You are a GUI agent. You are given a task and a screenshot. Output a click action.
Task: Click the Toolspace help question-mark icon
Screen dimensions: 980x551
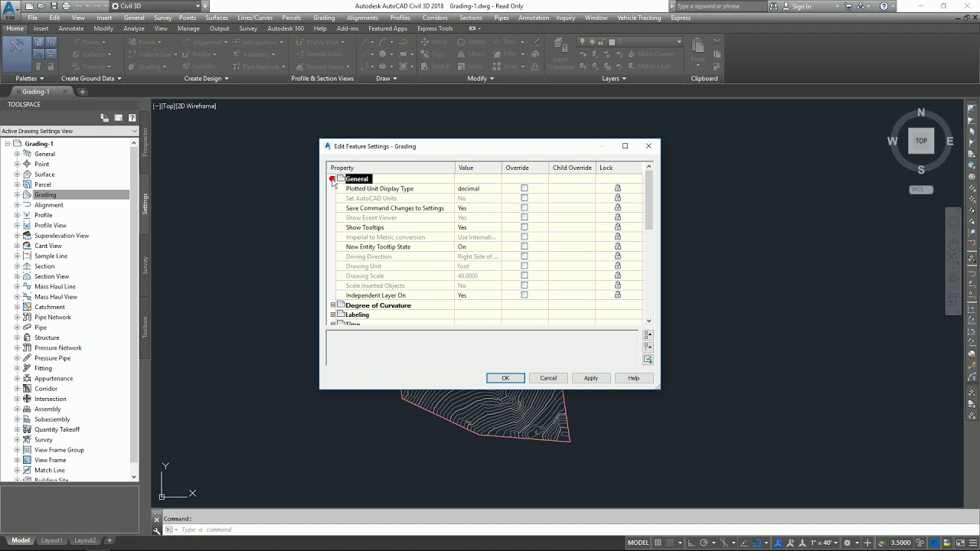coord(132,118)
